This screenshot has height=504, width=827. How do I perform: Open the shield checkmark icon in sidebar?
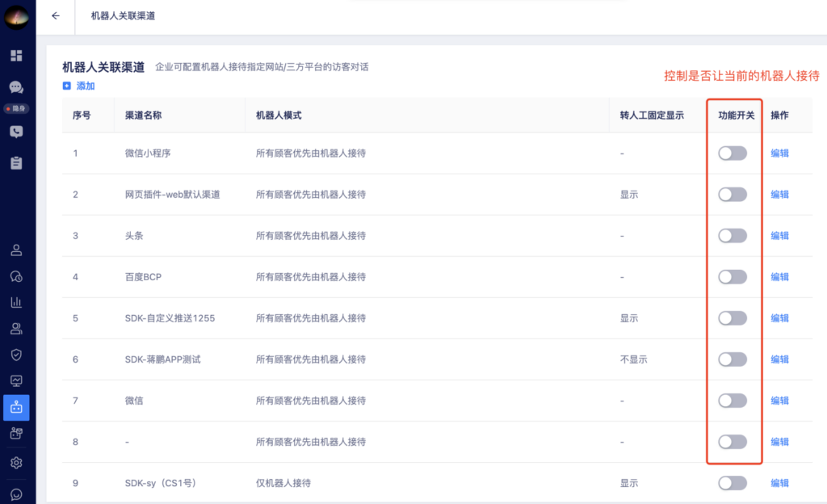click(x=16, y=355)
